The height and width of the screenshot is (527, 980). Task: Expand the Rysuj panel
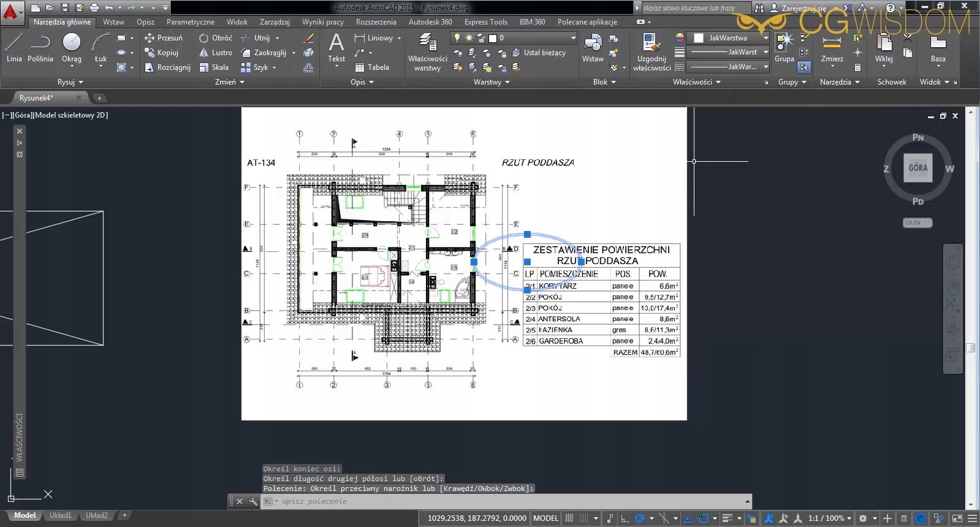tap(70, 82)
